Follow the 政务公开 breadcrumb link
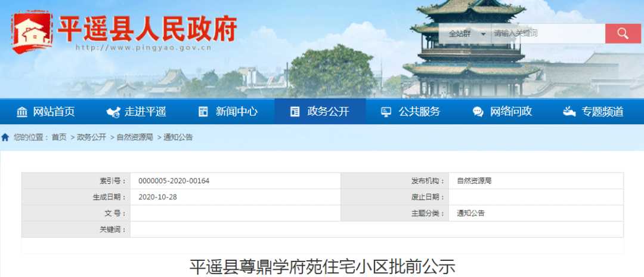 (91, 138)
